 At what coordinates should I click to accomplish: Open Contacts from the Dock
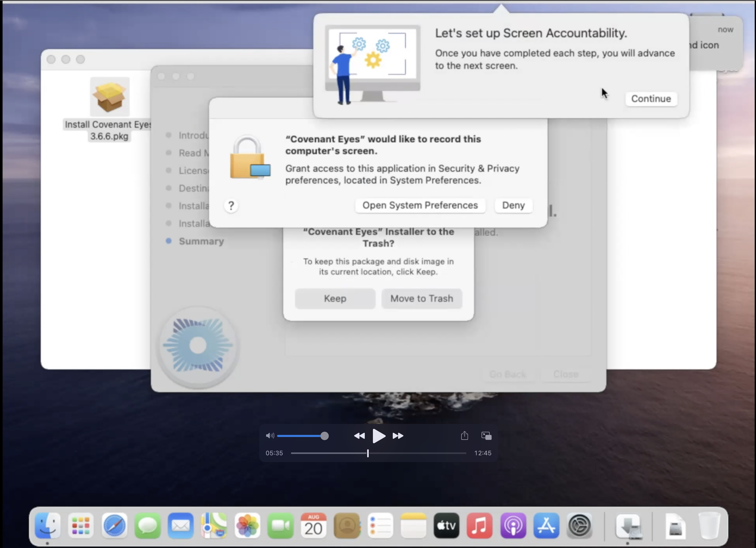[x=347, y=526]
